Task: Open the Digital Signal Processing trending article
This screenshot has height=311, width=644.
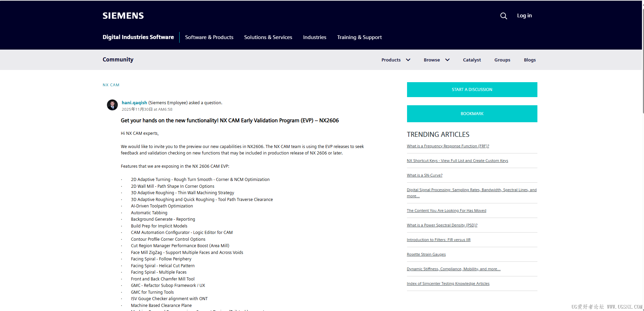Action: 472,193
